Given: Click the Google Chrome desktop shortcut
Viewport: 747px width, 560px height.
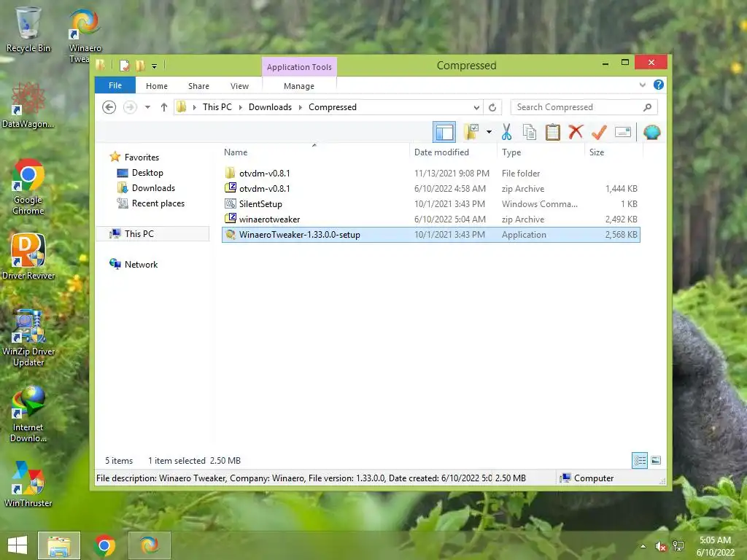Looking at the screenshot, I should point(28,187).
